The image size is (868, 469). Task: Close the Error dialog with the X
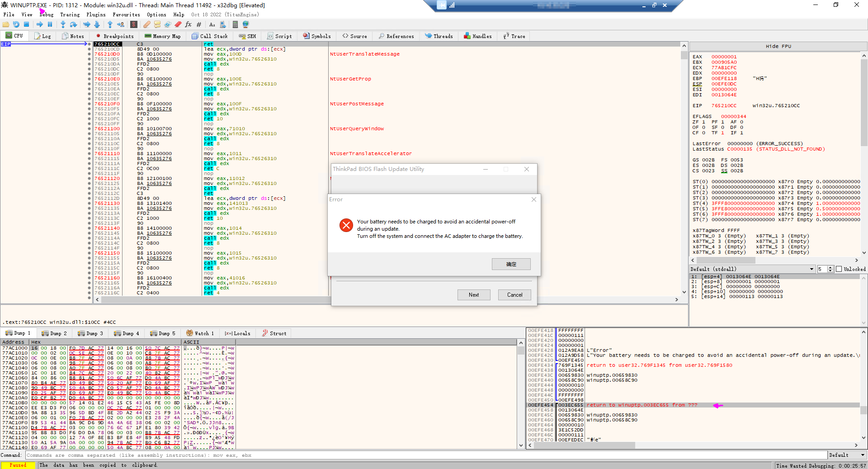(x=534, y=199)
